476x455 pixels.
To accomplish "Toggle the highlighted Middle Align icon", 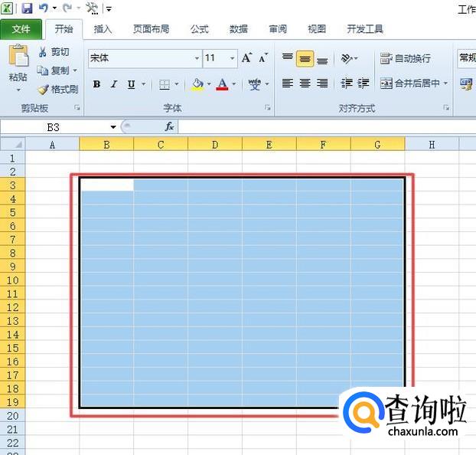I will (305, 59).
